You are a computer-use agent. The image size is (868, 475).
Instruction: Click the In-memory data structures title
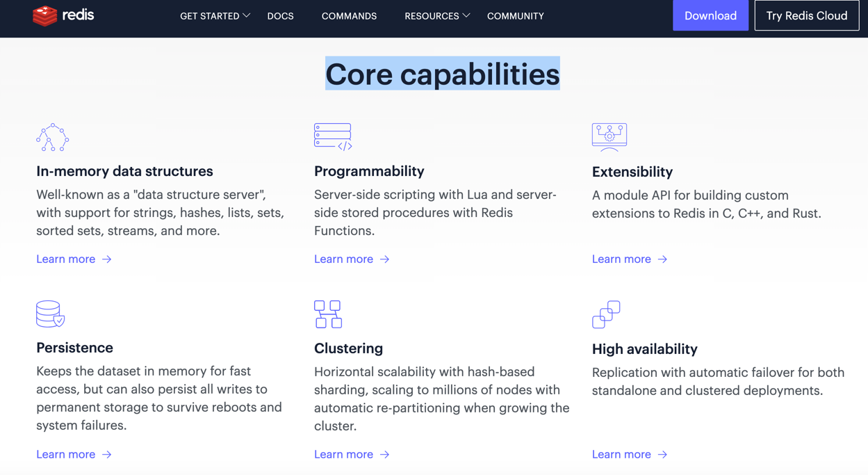(x=125, y=171)
